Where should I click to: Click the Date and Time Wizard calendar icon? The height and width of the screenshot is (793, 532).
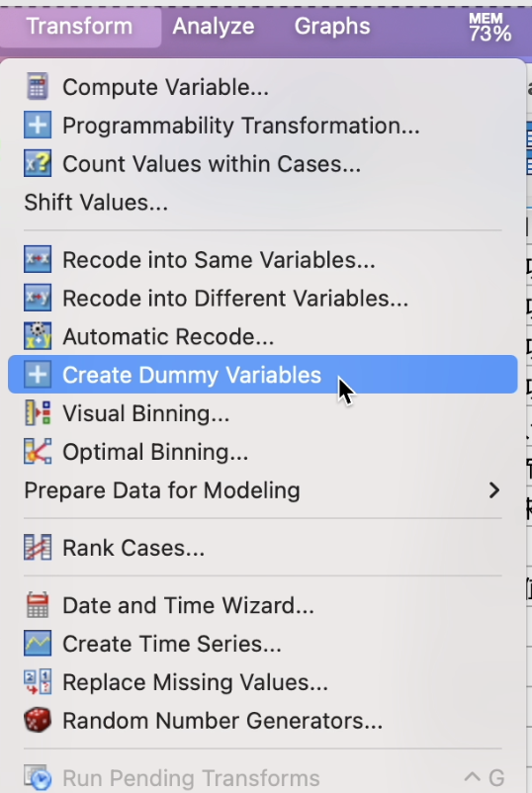point(37,605)
